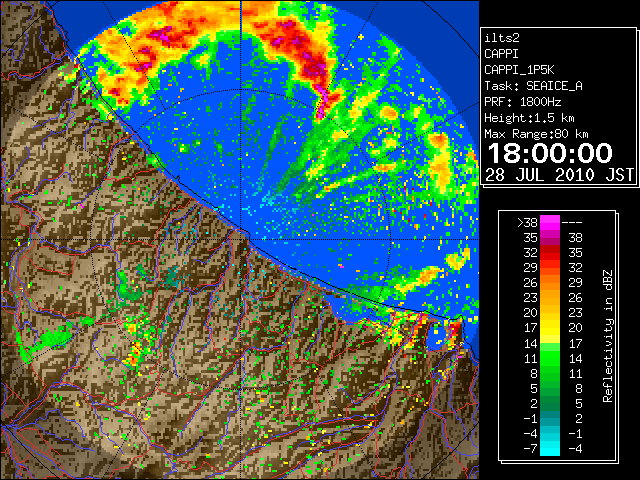This screenshot has height=480, width=640.
Task: Click the 'CAPPI_1P5K' text line
Action: click(519, 70)
